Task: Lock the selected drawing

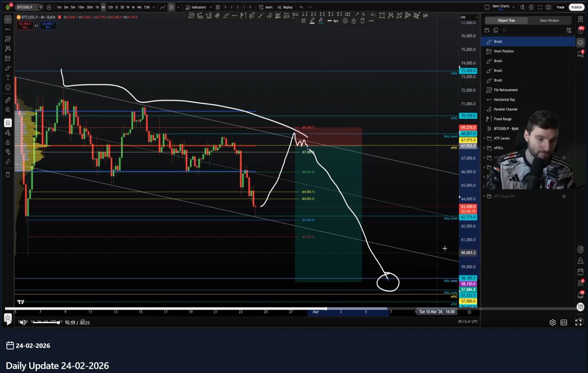Action: point(354,21)
